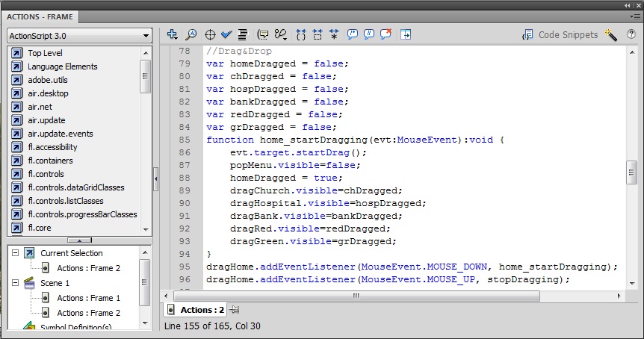Open fl.controls.listClasses package

pos(65,201)
